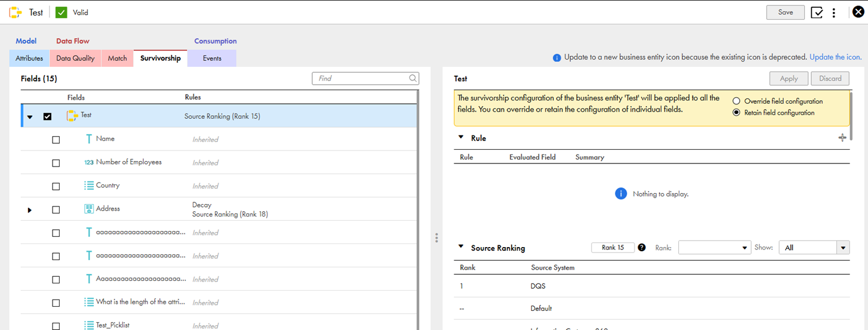868x330 pixels.
Task: Click the Evaluated Field column header
Action: (x=533, y=157)
